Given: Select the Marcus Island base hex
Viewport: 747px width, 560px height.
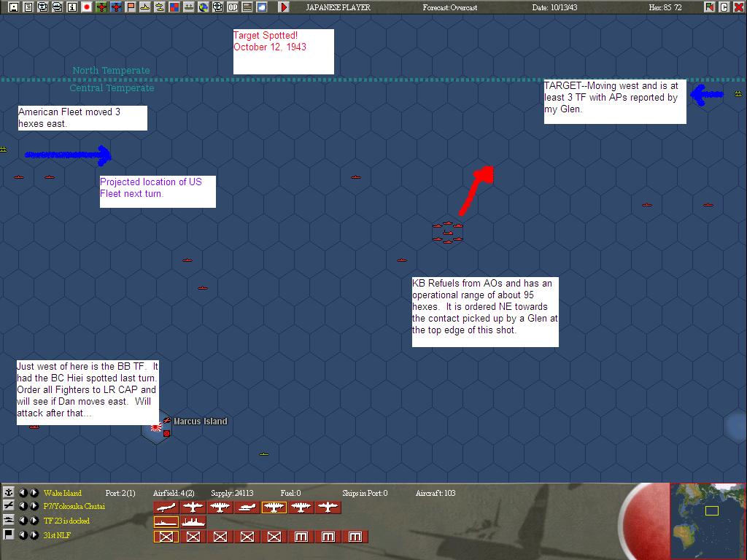Looking at the screenshot, I should [156, 427].
